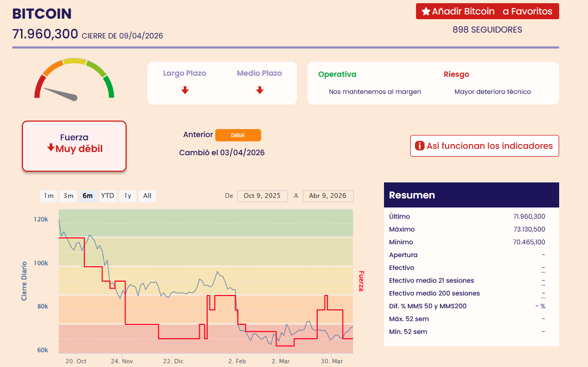Click the Anterior label
Screen dimensions: 588x367
198,134
